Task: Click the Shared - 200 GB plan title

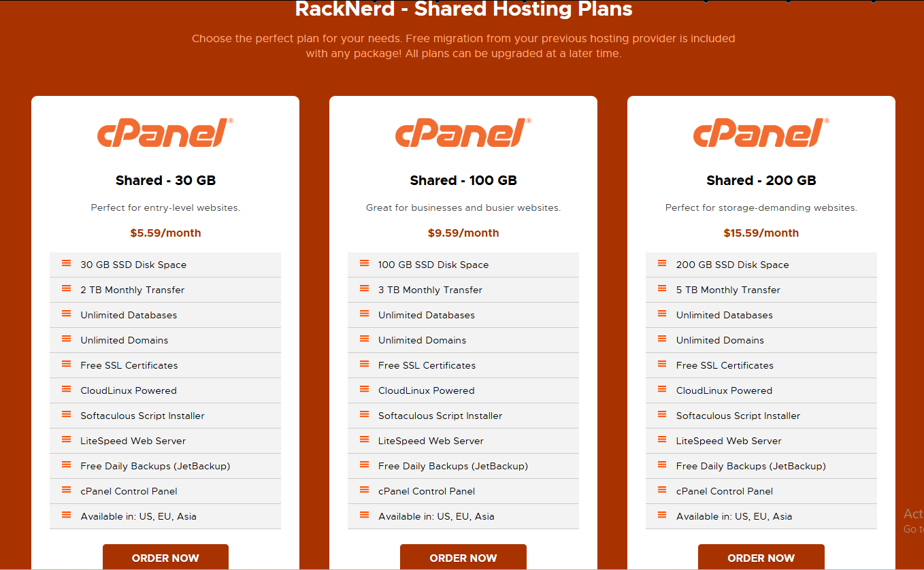Action: pos(761,180)
